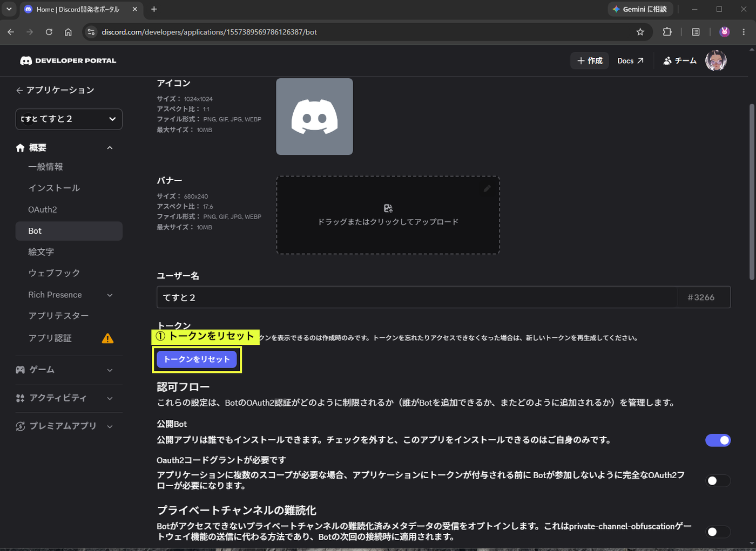
Task: Click the Gemini に相談 button
Action: pyautogui.click(x=640, y=9)
